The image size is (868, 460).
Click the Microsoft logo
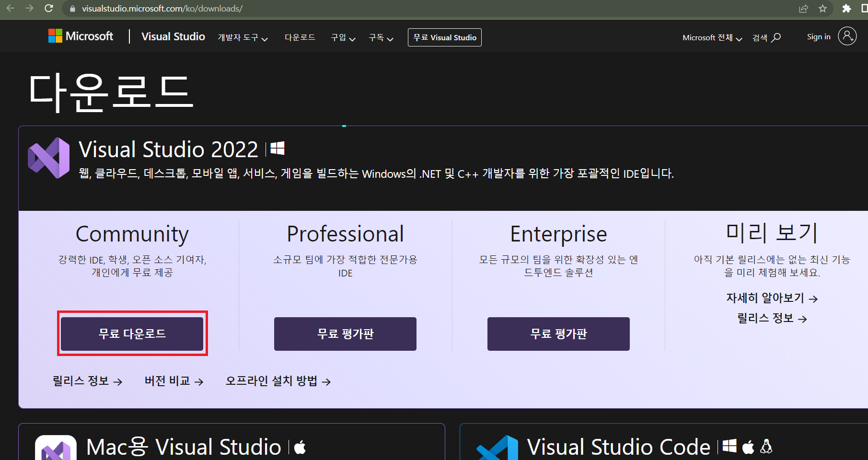(81, 36)
